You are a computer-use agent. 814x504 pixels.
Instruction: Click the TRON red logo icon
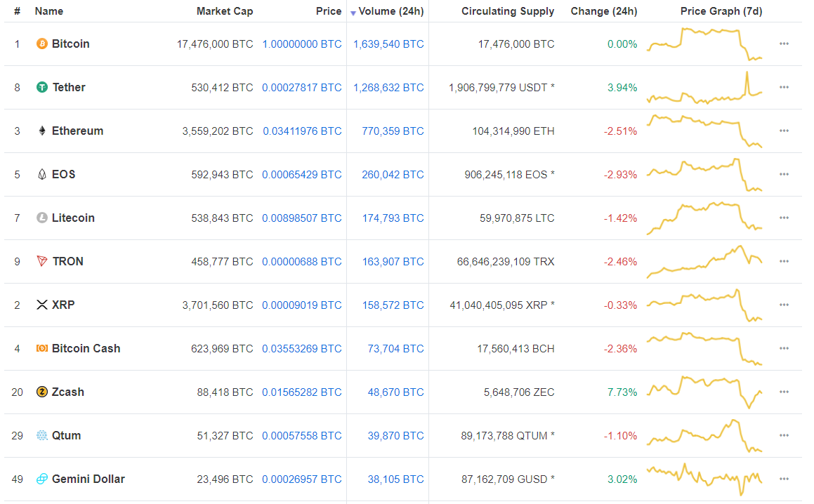42,261
